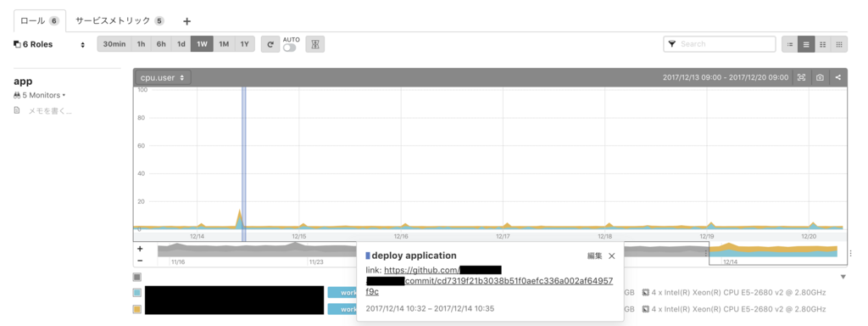The height and width of the screenshot is (326, 868).
Task: Grab the right handle of timeline selection
Action: point(849,253)
